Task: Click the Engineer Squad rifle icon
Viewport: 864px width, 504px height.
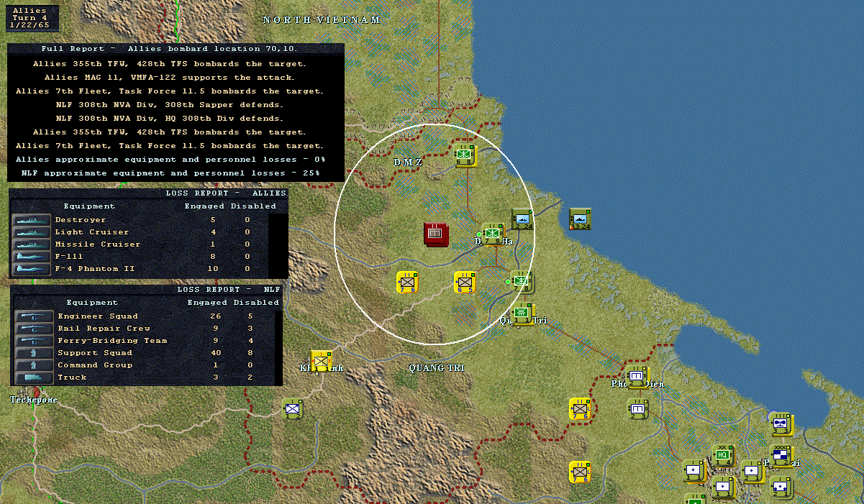Action: (35, 316)
